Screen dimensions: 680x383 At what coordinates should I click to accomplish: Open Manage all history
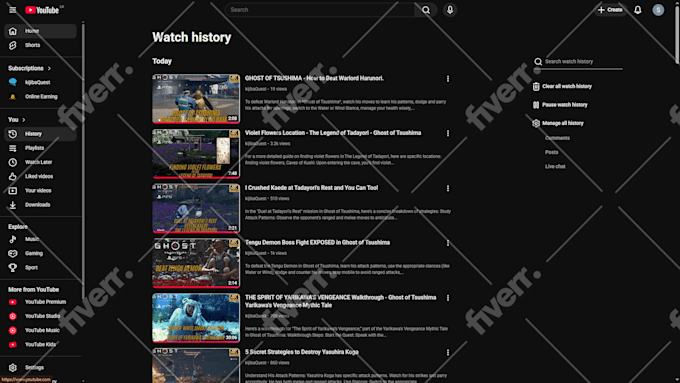coord(558,123)
